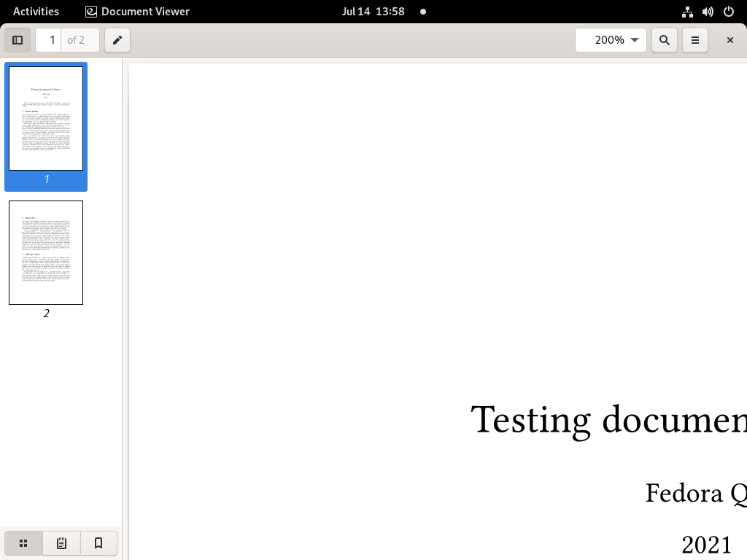The width and height of the screenshot is (747, 560).
Task: Open the annotation pencil tool
Action: point(117,40)
